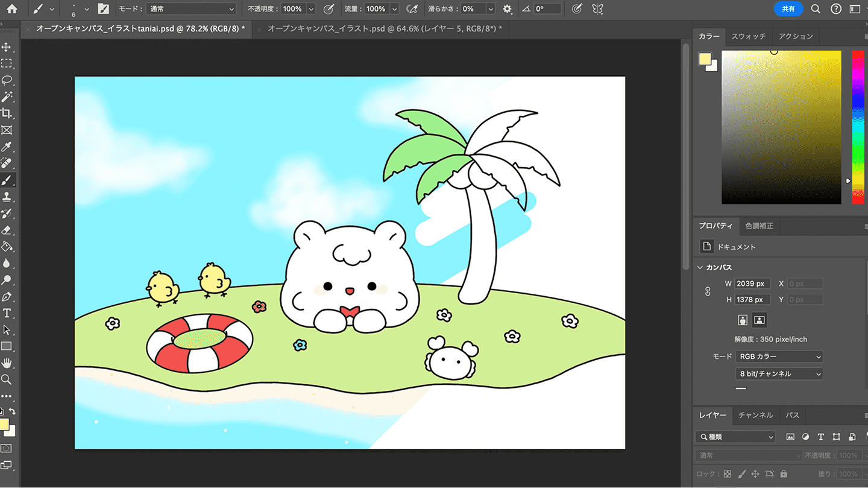Open smoothing options gear
The width and height of the screenshot is (868, 488).
(x=508, y=9)
